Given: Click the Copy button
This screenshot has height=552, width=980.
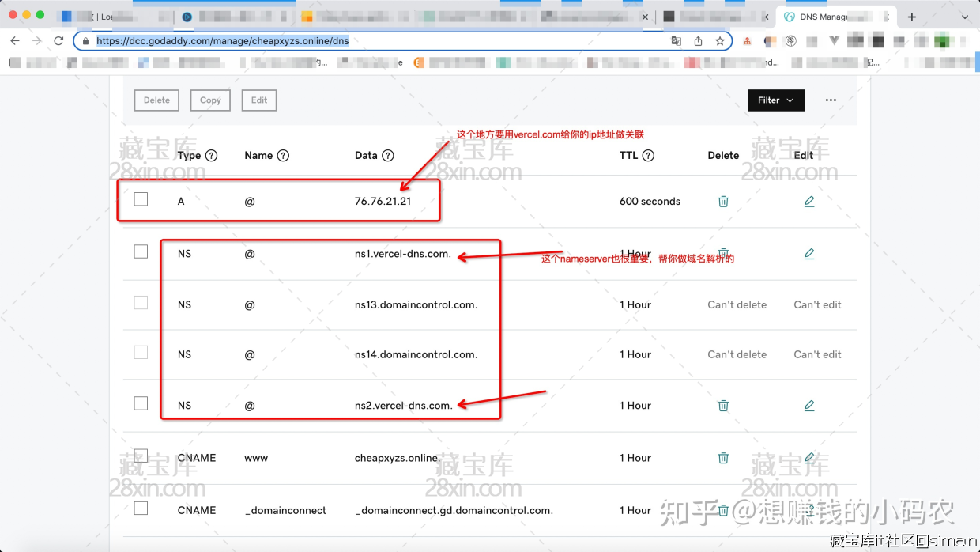Looking at the screenshot, I should pyautogui.click(x=210, y=100).
